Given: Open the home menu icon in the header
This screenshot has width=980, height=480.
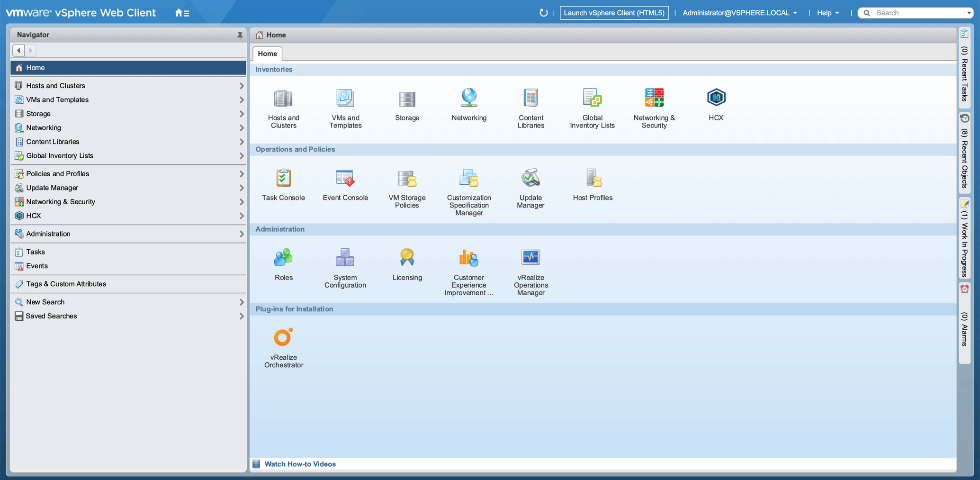Looking at the screenshot, I should click(182, 13).
